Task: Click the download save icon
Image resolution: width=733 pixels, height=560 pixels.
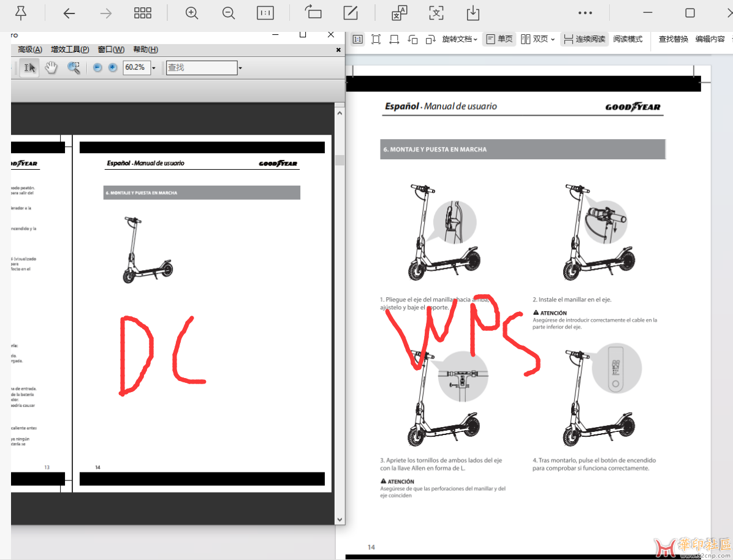Action: point(473,13)
